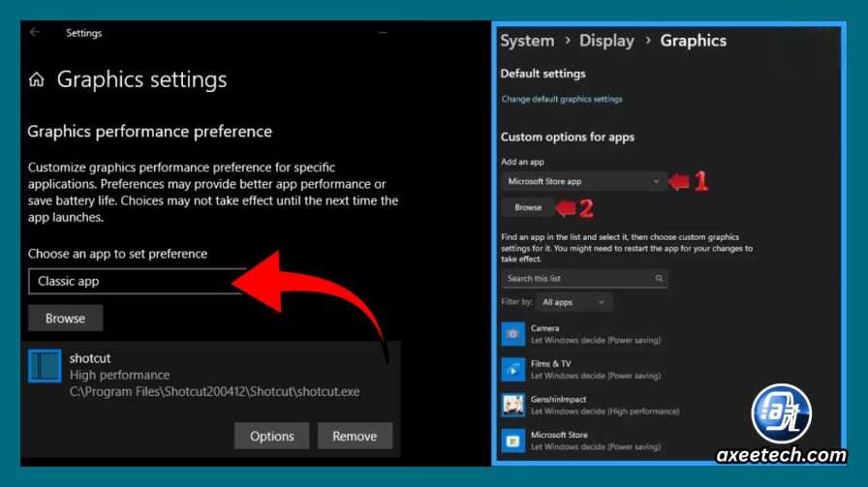This screenshot has height=487, width=868.
Task: Click the Graphics settings heading
Action: [x=141, y=79]
